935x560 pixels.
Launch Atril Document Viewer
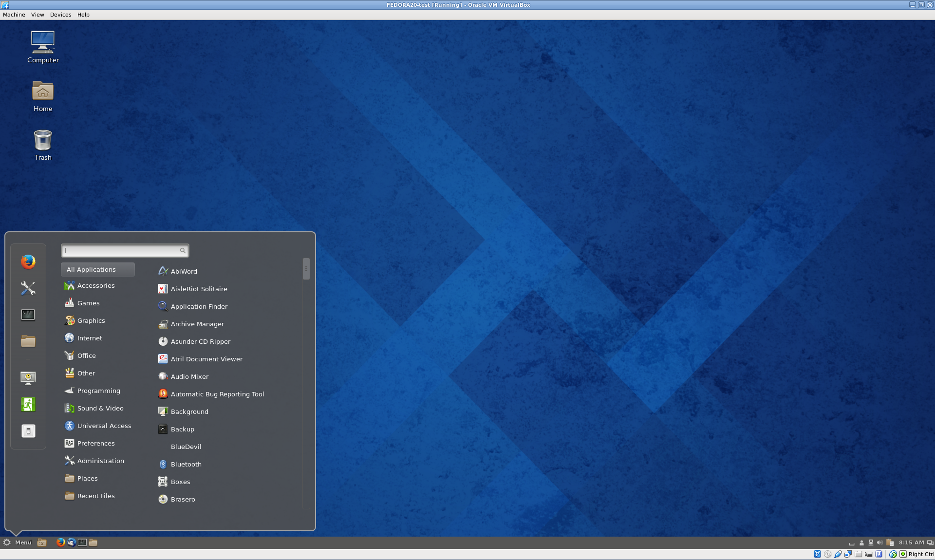pos(206,359)
